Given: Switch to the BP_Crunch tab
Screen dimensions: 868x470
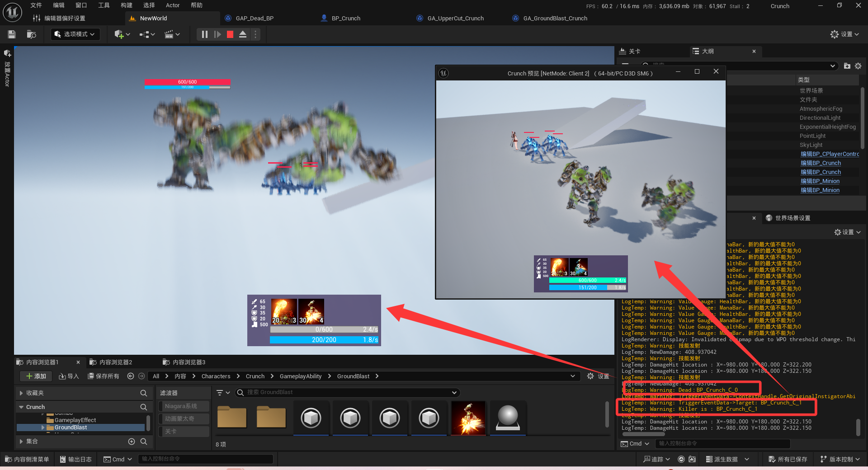Looking at the screenshot, I should click(346, 19).
